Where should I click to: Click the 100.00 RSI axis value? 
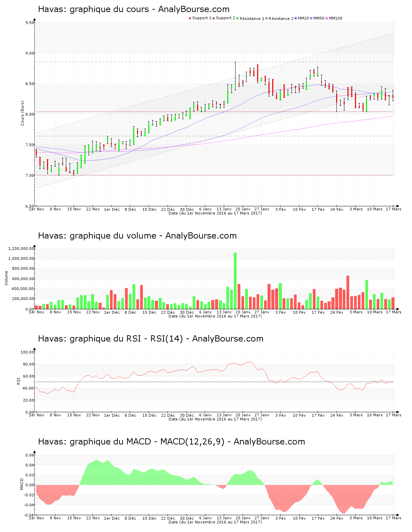27,352
